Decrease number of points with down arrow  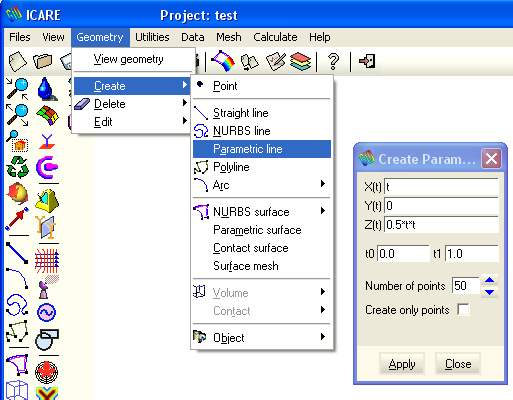489,292
